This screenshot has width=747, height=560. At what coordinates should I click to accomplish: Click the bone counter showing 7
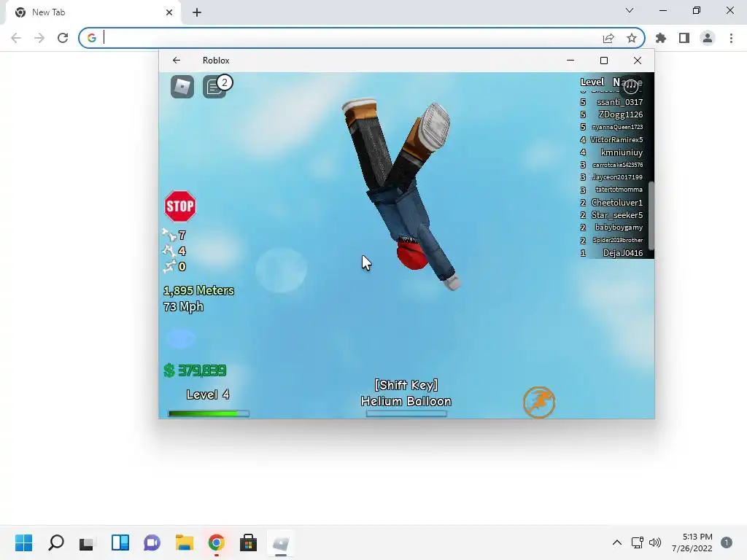[174, 235]
